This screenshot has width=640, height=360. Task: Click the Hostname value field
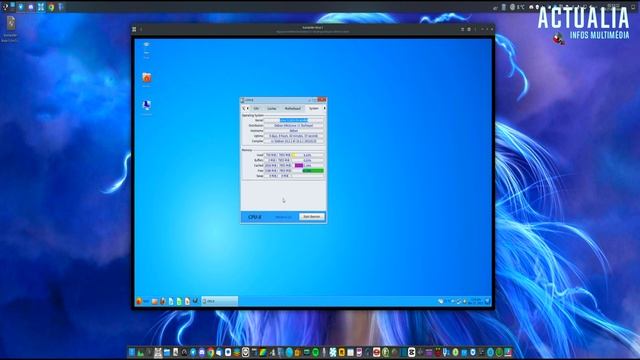click(x=294, y=131)
